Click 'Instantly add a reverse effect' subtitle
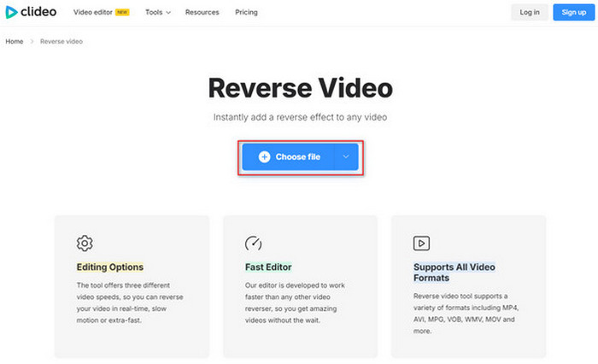 [x=300, y=117]
